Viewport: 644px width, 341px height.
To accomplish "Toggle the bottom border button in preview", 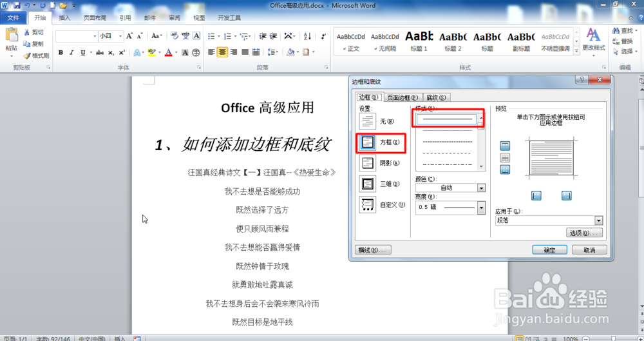I will click(x=505, y=170).
